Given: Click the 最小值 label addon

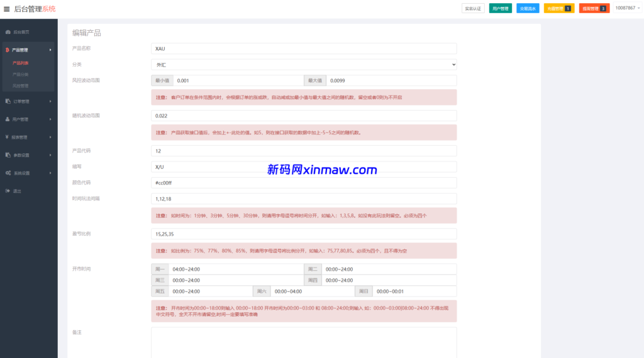Looking at the screenshot, I should [162, 81].
